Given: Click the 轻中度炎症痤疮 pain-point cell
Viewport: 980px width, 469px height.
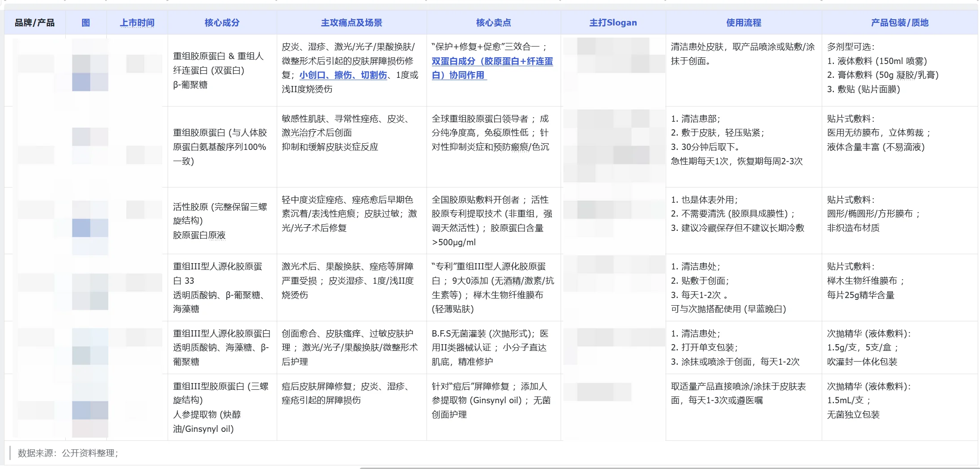Looking at the screenshot, I should tap(351, 221).
